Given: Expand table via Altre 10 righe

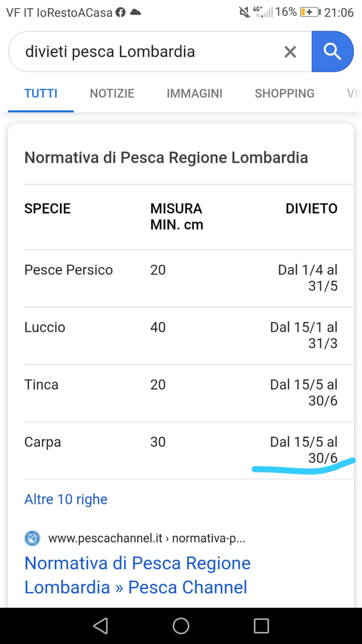Looking at the screenshot, I should click(x=66, y=499).
